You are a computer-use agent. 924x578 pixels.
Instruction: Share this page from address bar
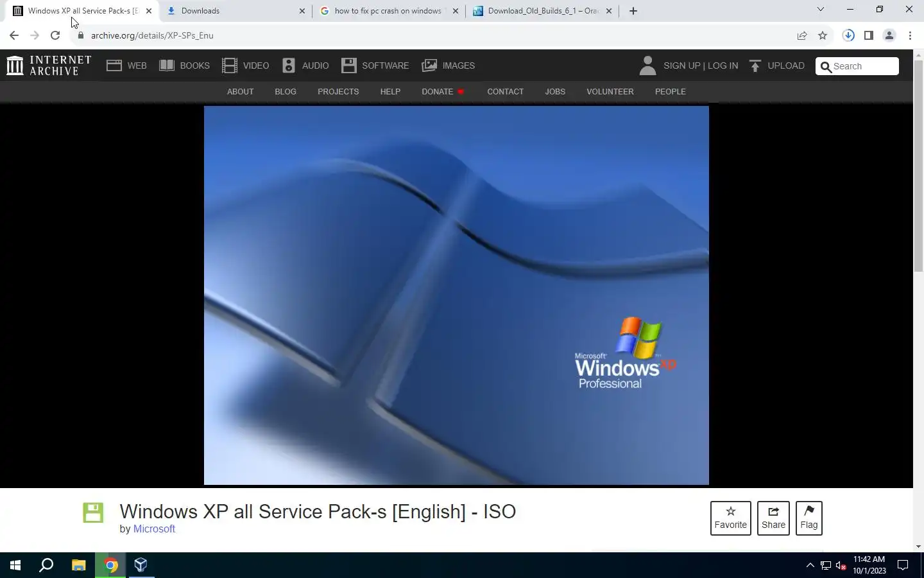point(802,35)
